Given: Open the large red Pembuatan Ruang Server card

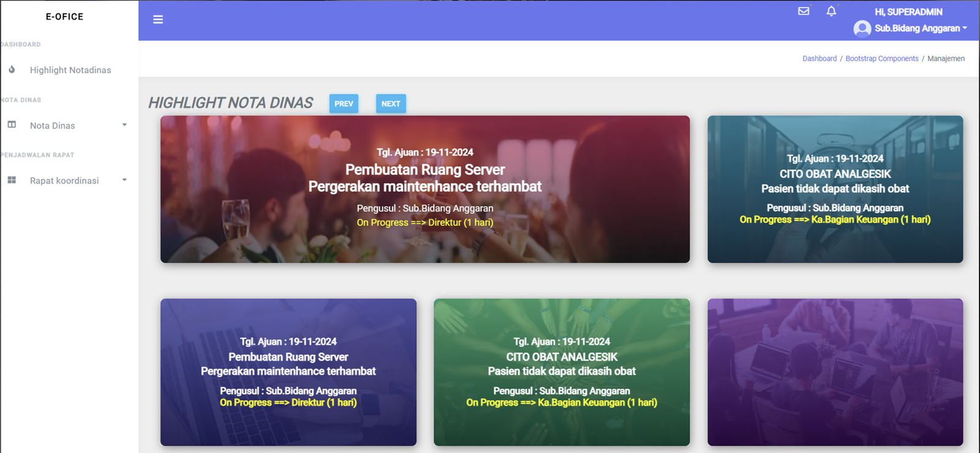Looking at the screenshot, I should 424,189.
